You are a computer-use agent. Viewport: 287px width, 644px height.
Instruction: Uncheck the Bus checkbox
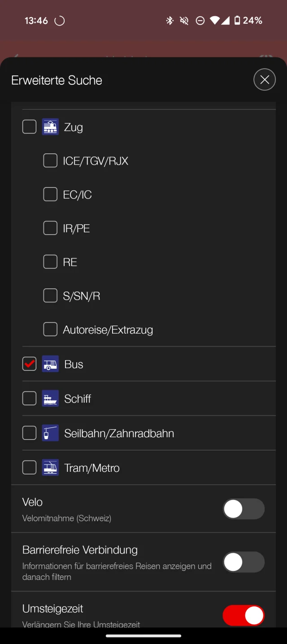[30, 364]
